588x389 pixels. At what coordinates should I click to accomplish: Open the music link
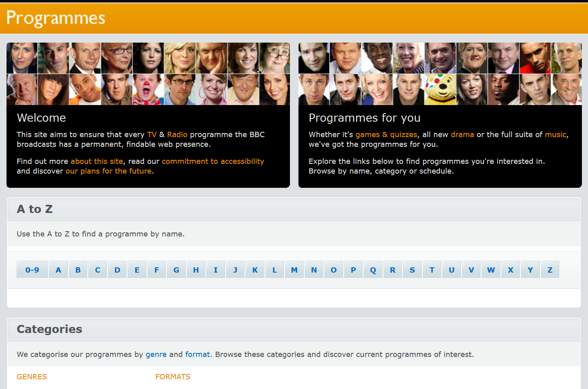(x=556, y=135)
